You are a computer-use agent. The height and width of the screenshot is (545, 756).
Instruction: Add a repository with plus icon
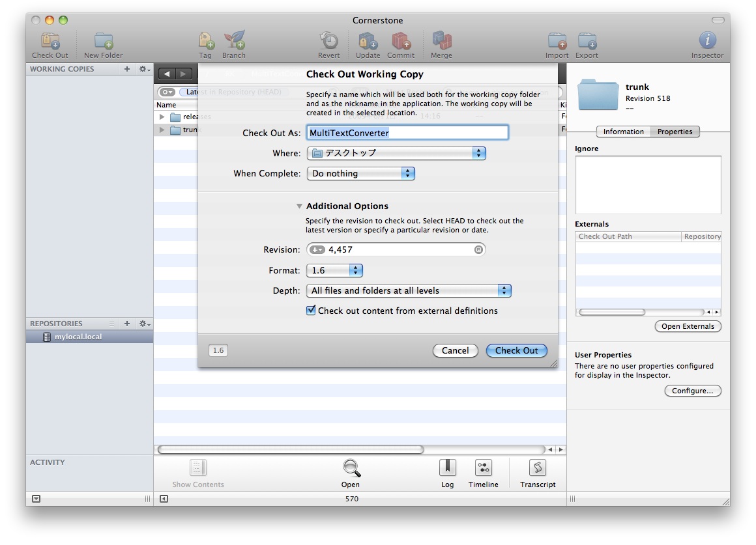tap(127, 324)
